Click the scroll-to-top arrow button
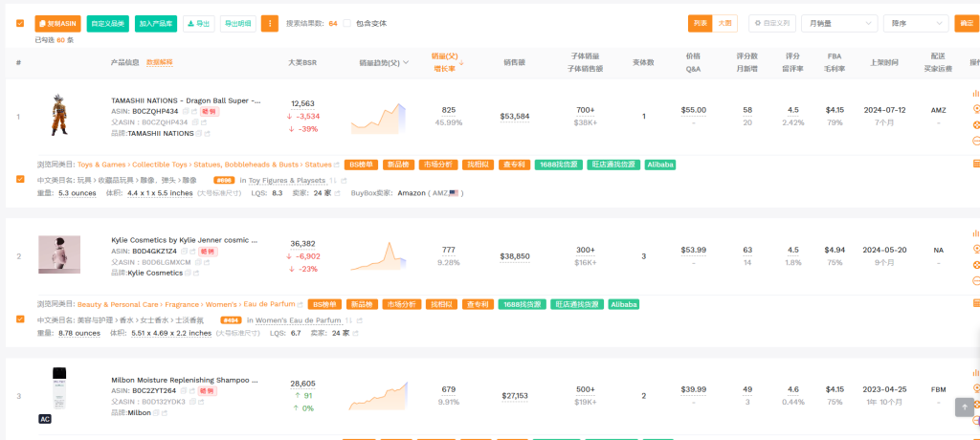This screenshot has height=440, width=980. coord(965,407)
